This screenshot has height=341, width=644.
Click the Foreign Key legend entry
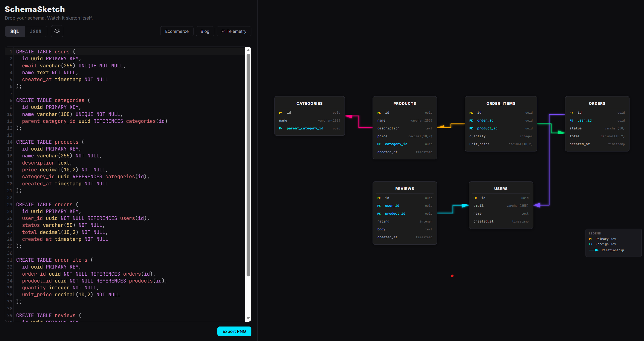(602, 244)
